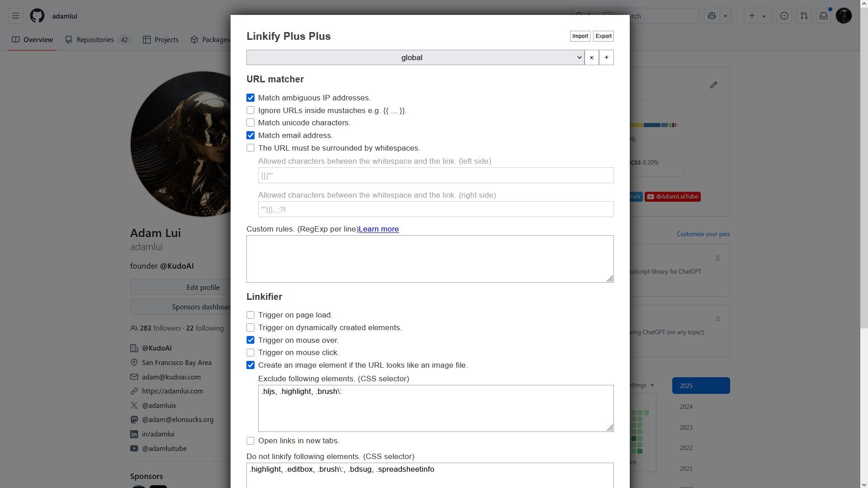
Task: Click inside the Custom rules text area
Action: 429,259
